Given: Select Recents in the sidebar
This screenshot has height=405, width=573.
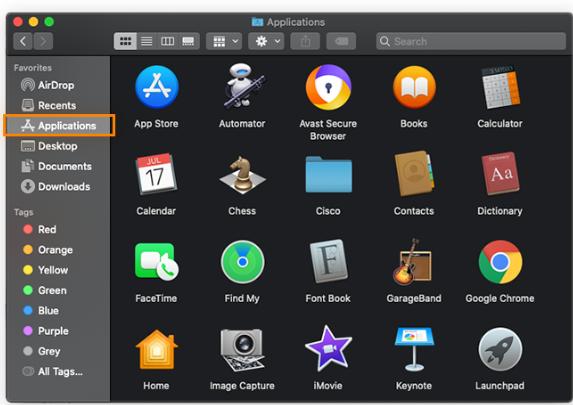Looking at the screenshot, I should (58, 105).
